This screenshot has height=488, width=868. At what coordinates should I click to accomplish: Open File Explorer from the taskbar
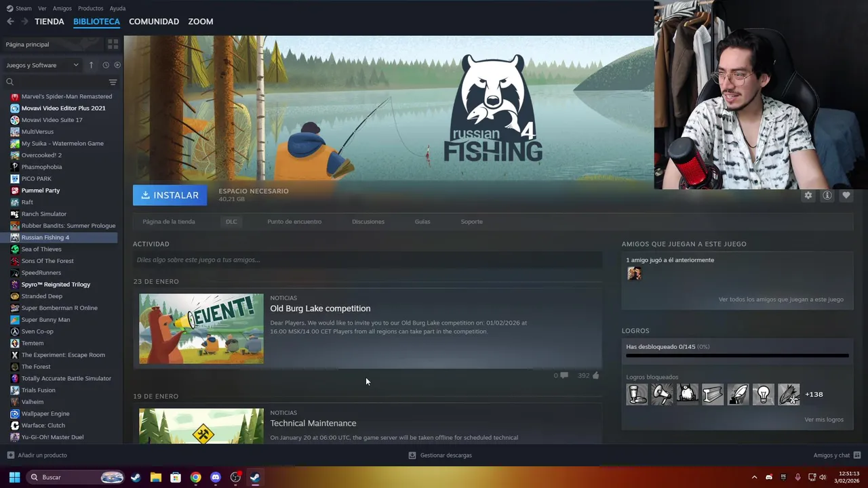tap(155, 477)
